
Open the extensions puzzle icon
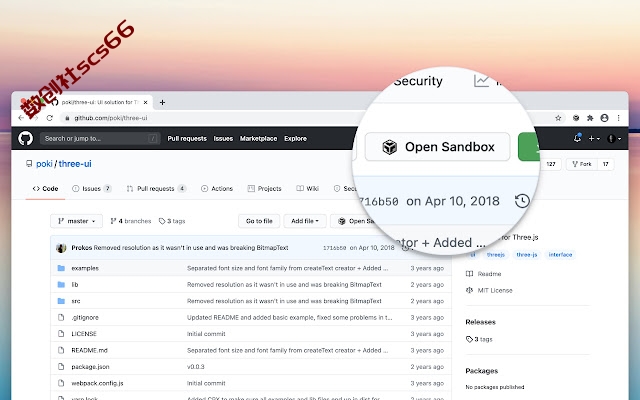[x=590, y=118]
